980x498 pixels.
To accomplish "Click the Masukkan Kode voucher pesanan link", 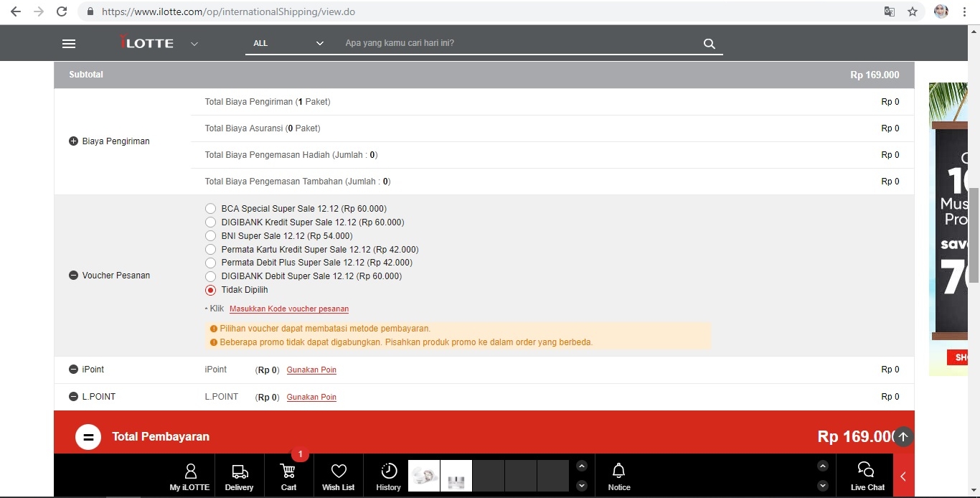I will click(x=289, y=309).
